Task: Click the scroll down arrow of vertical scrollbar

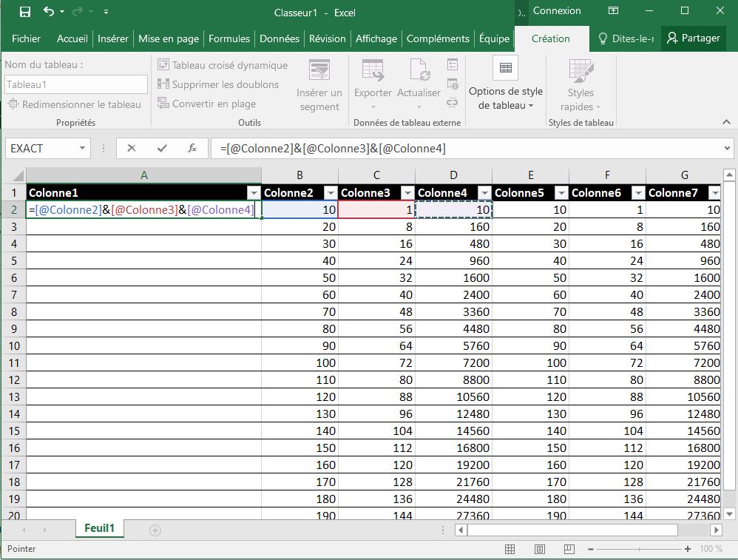Action: pyautogui.click(x=729, y=514)
